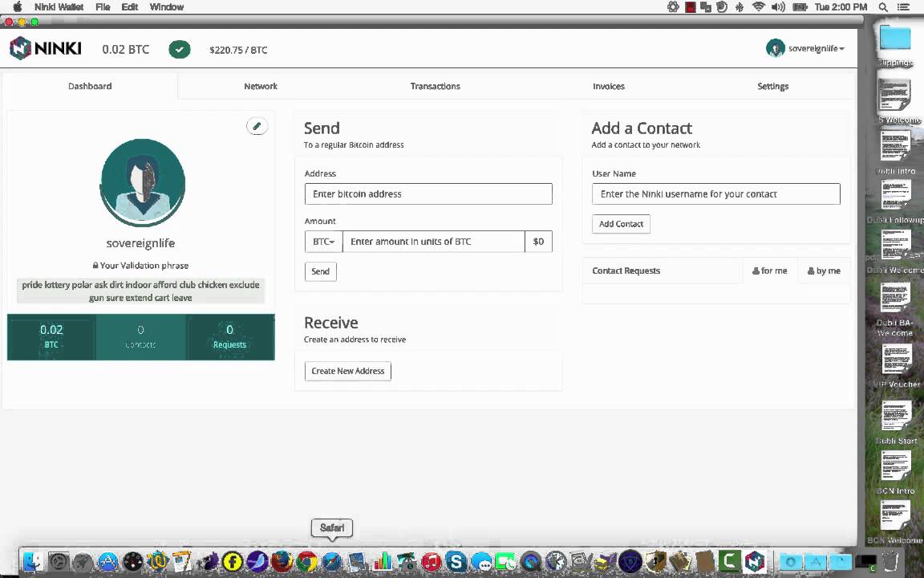This screenshot has height=578, width=924.
Task: Switch to the Dashboard tab
Action: coord(90,86)
